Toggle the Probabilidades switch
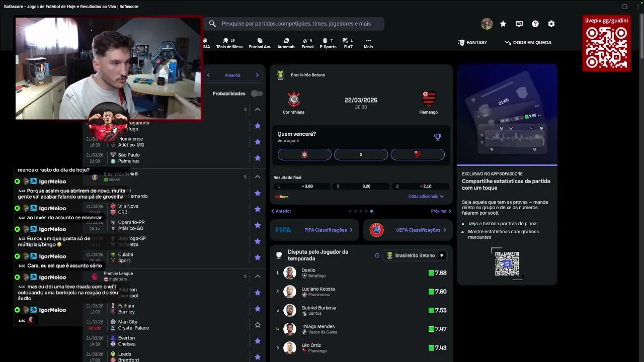Image resolution: width=644 pixels, height=362 pixels. (x=257, y=94)
